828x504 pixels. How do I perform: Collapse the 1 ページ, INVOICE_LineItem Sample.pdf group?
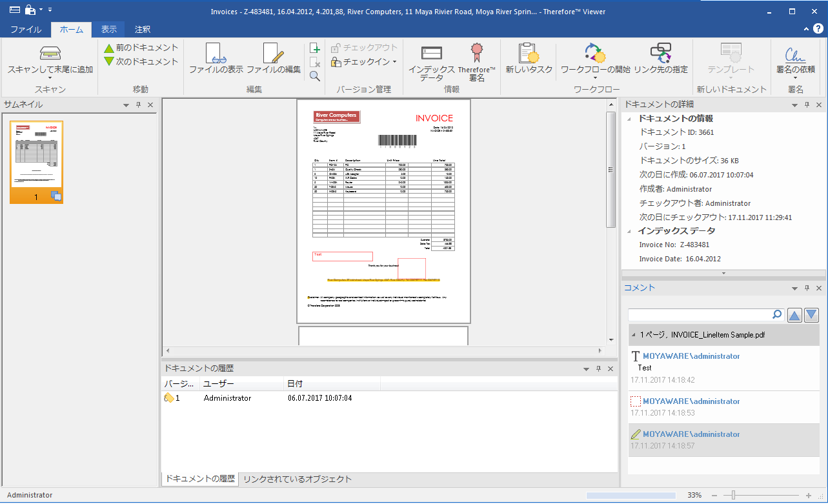[633, 336]
